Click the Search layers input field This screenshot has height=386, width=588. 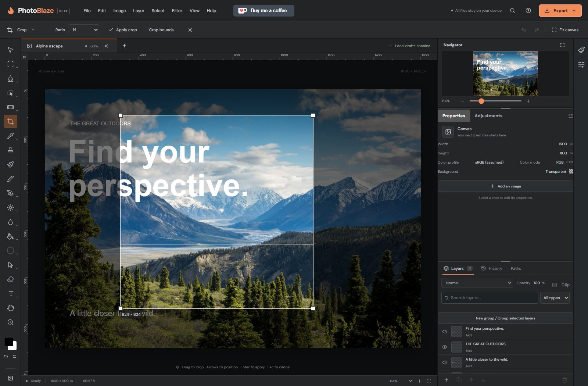click(490, 298)
